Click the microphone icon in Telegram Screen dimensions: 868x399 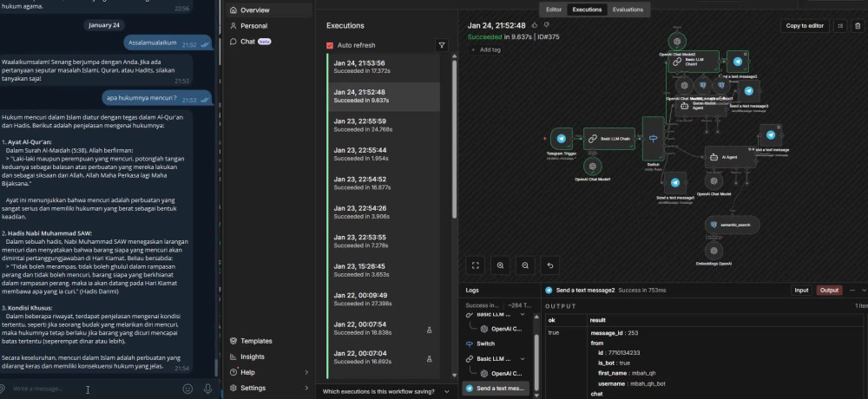click(208, 389)
